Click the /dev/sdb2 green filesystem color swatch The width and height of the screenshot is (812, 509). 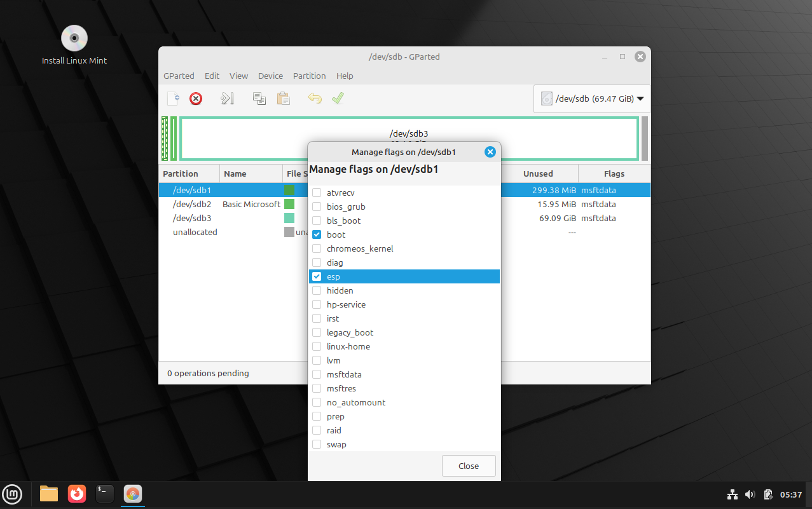pos(289,204)
